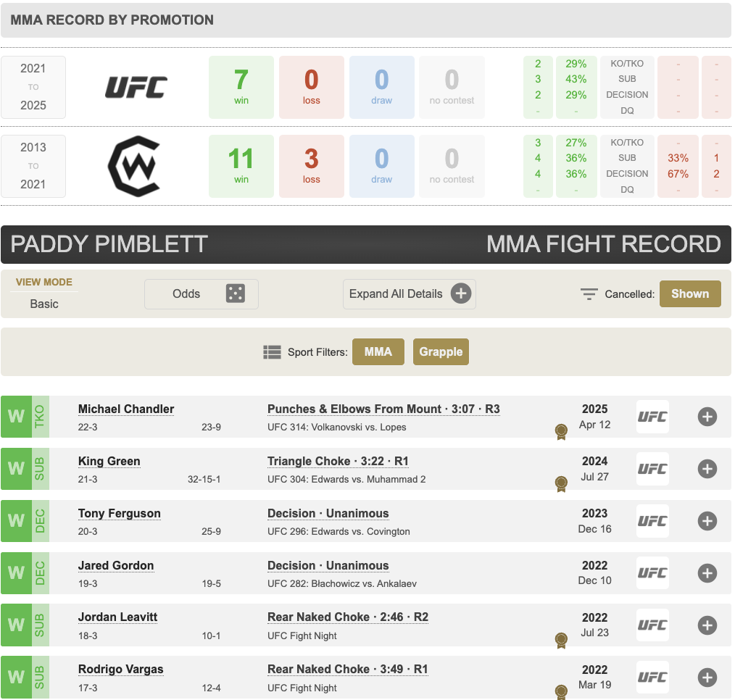The image size is (735, 700).
Task: Click W SUB badge on King Green row
Action: 25,469
